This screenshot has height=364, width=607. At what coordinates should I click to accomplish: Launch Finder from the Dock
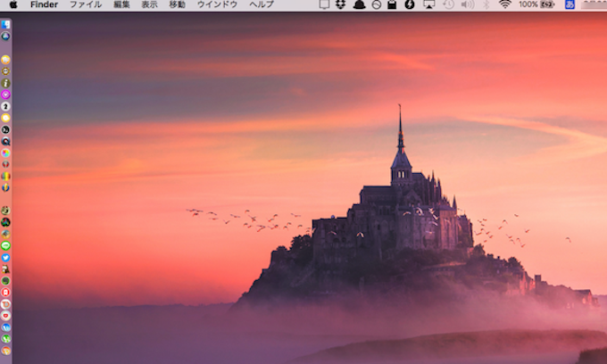click(6, 24)
